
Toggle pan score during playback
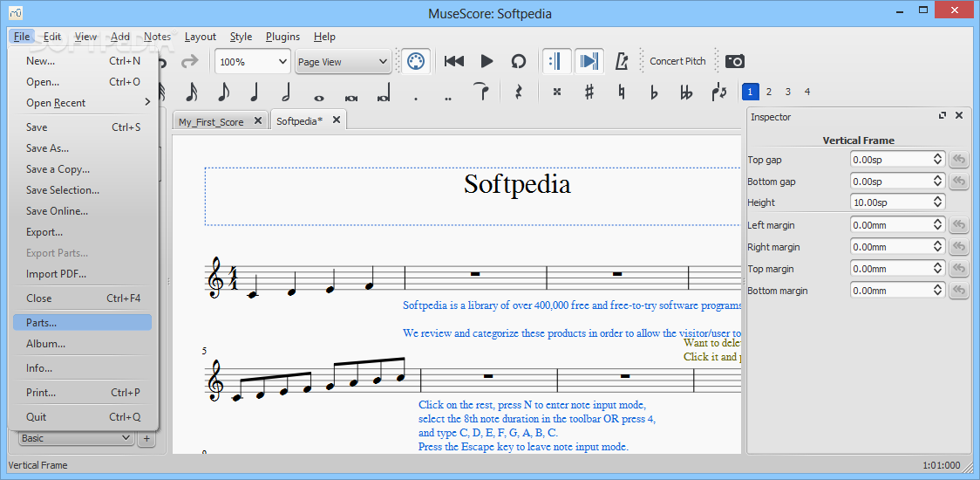(x=589, y=61)
